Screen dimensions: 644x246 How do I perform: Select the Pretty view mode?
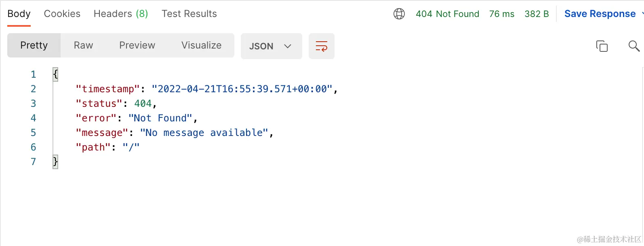(x=34, y=45)
